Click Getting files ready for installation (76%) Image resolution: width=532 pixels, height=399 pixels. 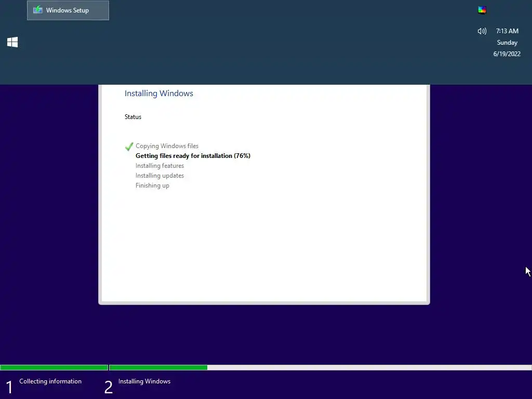tap(193, 156)
